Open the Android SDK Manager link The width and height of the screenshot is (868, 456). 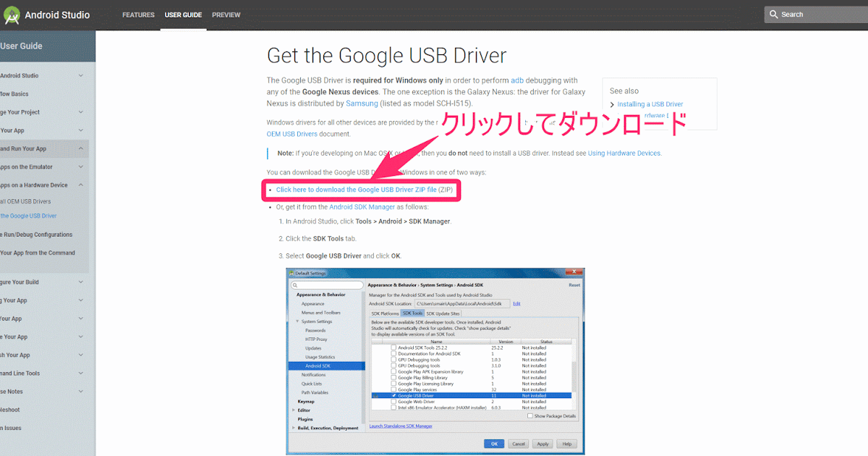point(362,207)
